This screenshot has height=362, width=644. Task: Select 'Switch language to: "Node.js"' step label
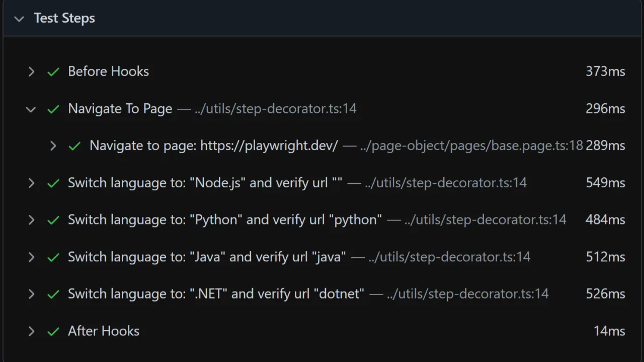pyautogui.click(x=205, y=183)
